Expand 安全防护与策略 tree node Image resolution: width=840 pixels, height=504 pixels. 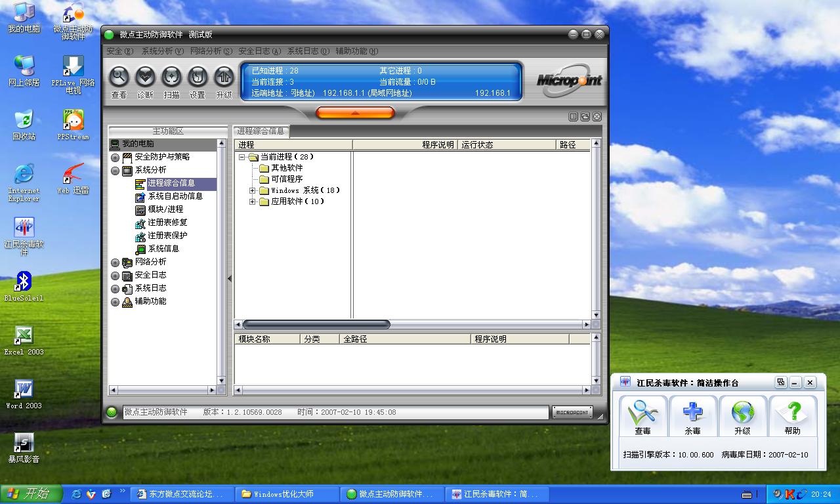pos(115,157)
